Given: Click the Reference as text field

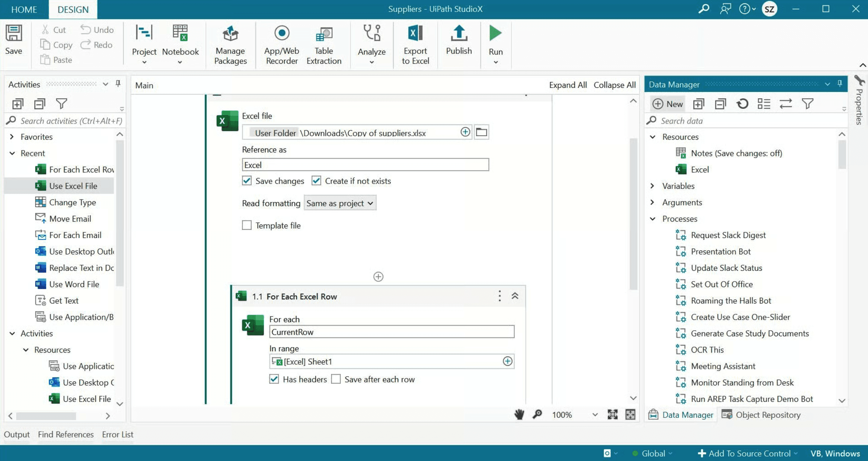Looking at the screenshot, I should pyautogui.click(x=366, y=165).
